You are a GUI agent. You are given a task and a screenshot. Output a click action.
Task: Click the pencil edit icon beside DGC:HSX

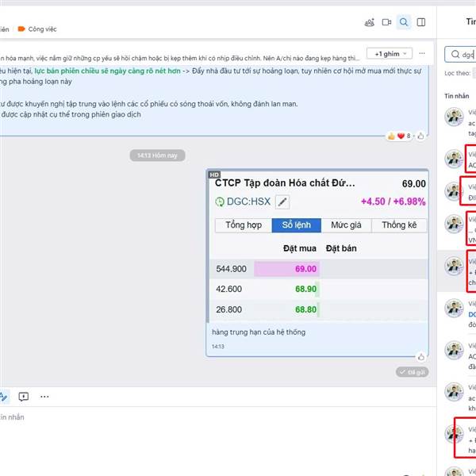(282, 202)
